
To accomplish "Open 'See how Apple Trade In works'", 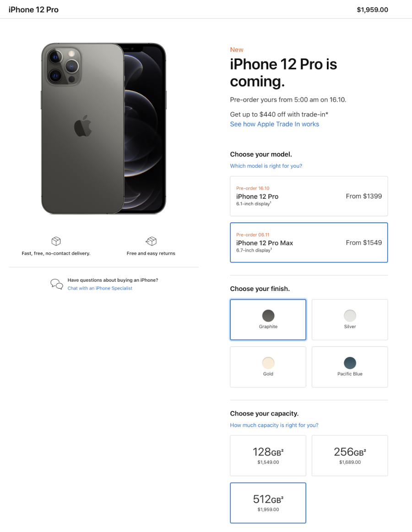I will coord(274,124).
